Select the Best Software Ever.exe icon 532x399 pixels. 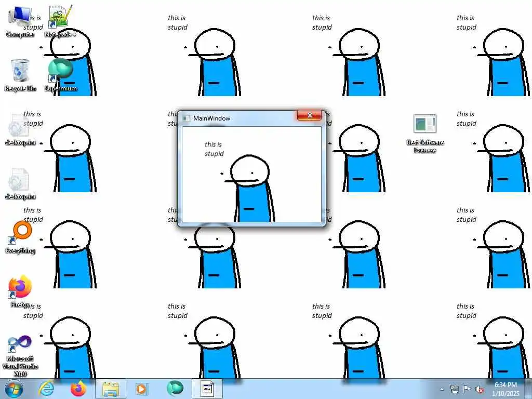[x=425, y=134]
